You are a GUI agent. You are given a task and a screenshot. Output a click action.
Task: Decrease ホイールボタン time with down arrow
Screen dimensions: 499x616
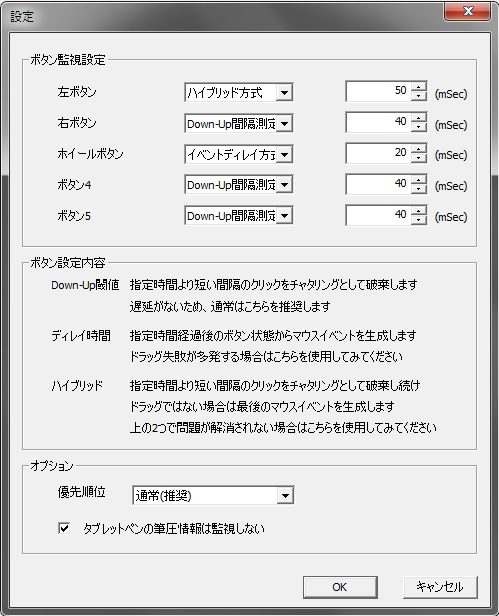tap(419, 158)
